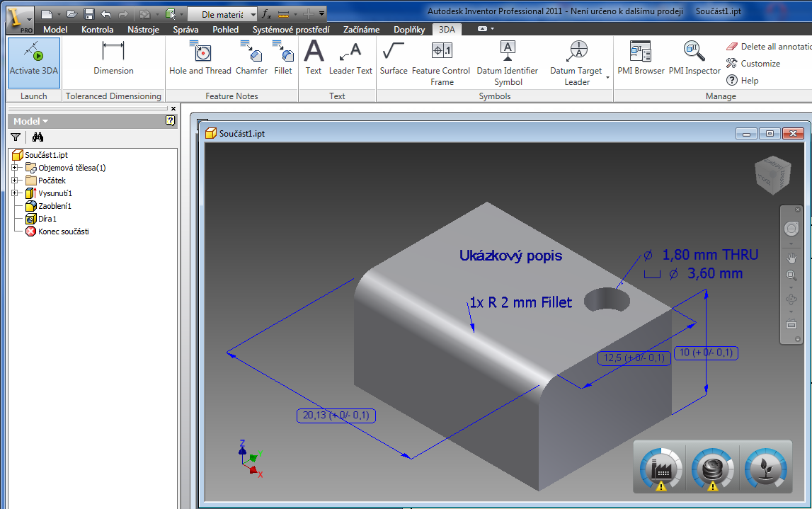Select the Fillet feature note tool
The height and width of the screenshot is (509, 812).
coord(285,59)
